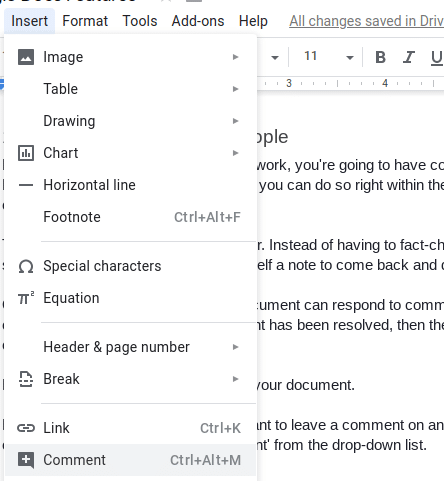
Task: Click the ruler at the 3 mark
Action: click(289, 83)
